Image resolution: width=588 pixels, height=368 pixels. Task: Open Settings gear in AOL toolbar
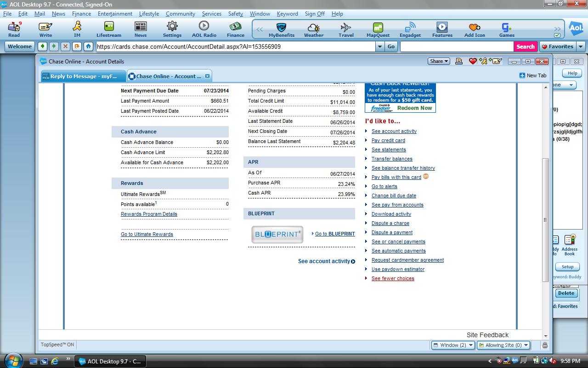[x=172, y=29]
